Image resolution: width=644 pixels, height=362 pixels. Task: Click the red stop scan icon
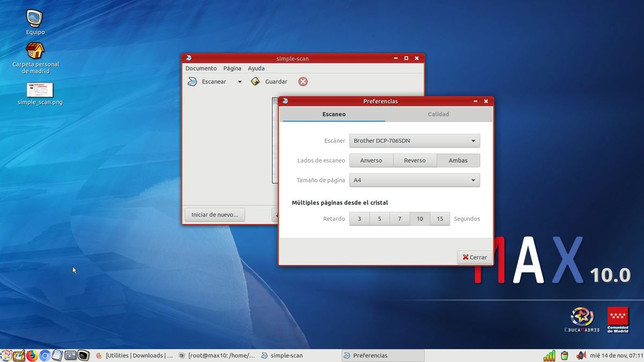coord(303,82)
